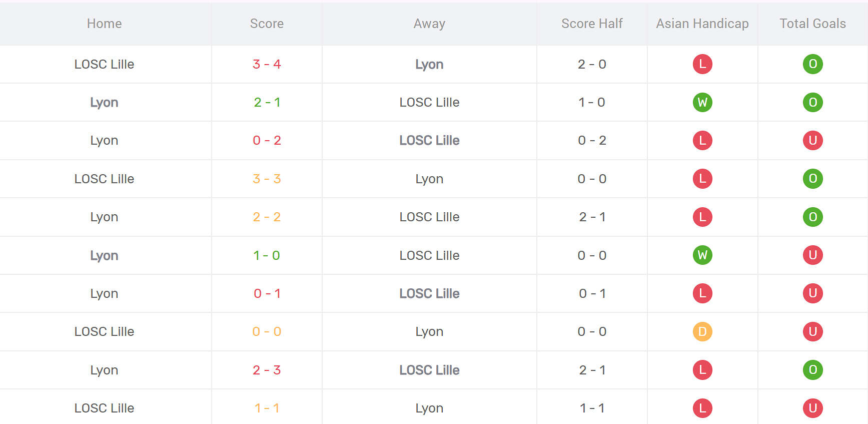Viewport: 868px width, 424px height.
Task: Select the Asian Handicap column header
Action: [702, 24]
